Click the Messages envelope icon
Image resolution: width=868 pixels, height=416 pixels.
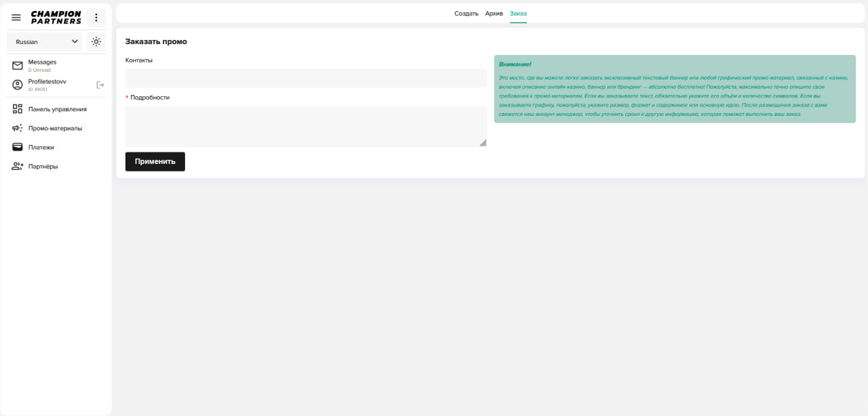[18, 66]
